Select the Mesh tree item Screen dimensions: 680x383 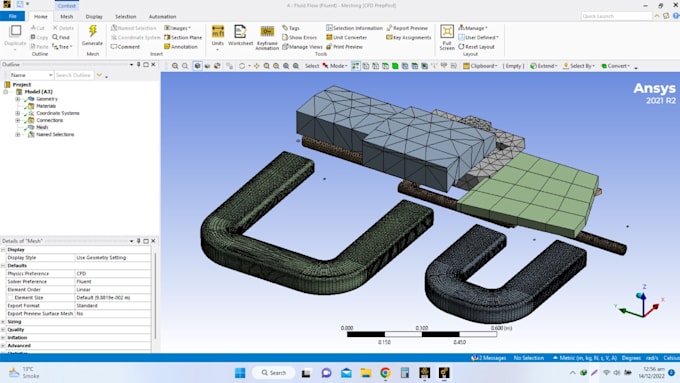(42, 127)
